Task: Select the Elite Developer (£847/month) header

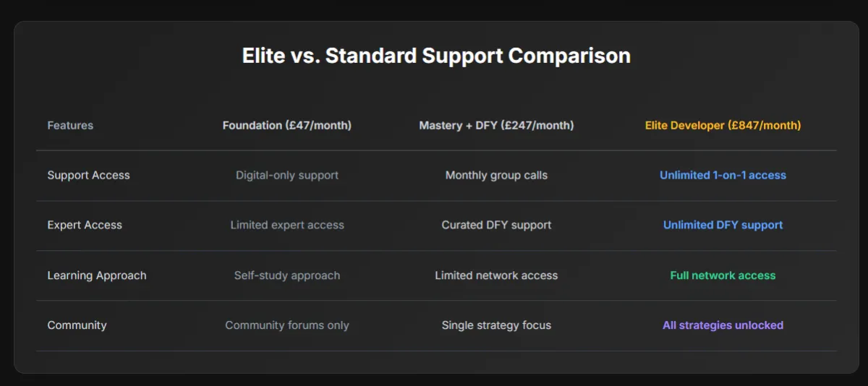Action: click(x=723, y=126)
